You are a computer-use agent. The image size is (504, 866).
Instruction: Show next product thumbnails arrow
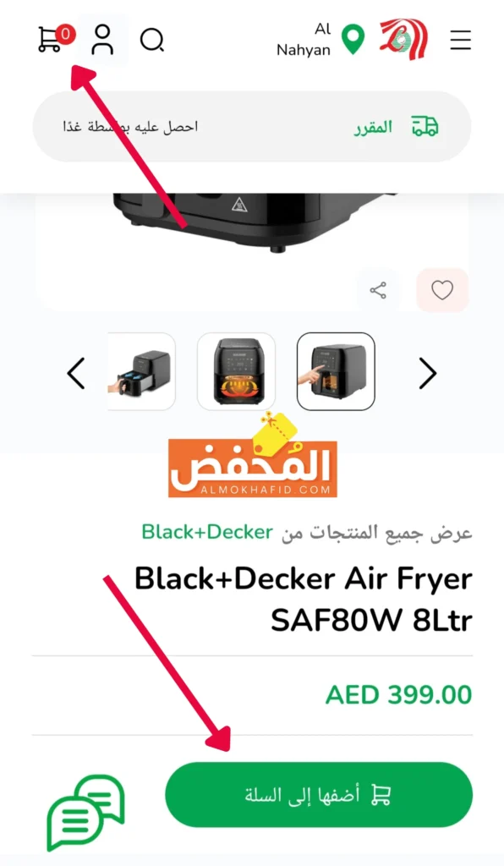[428, 373]
